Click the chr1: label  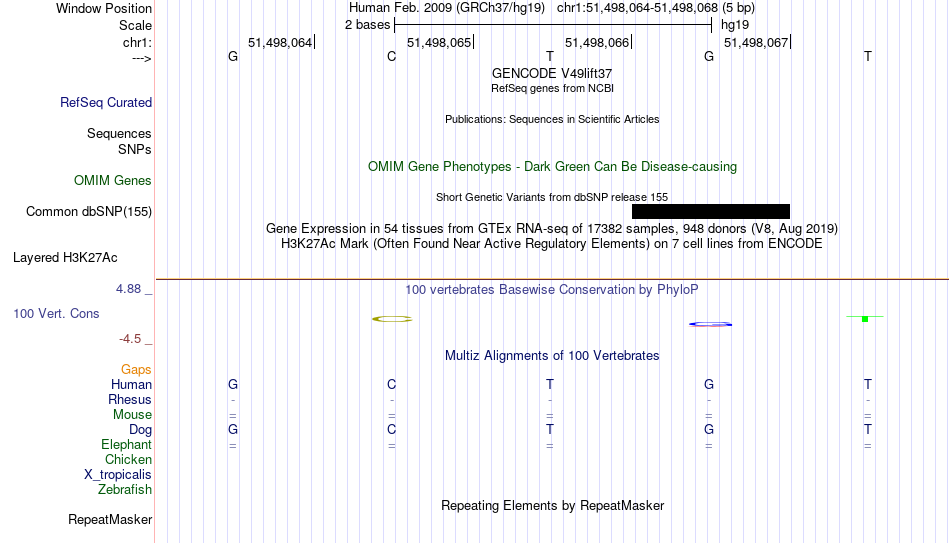point(137,42)
